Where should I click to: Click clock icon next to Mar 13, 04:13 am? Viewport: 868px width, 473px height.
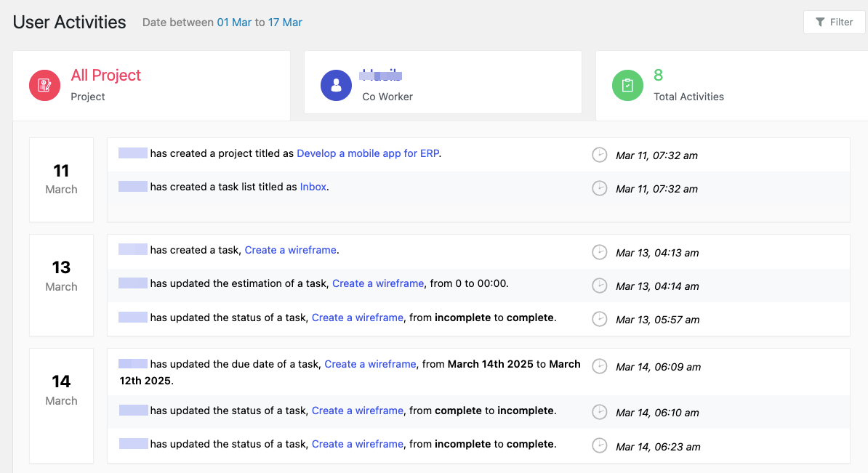(599, 252)
